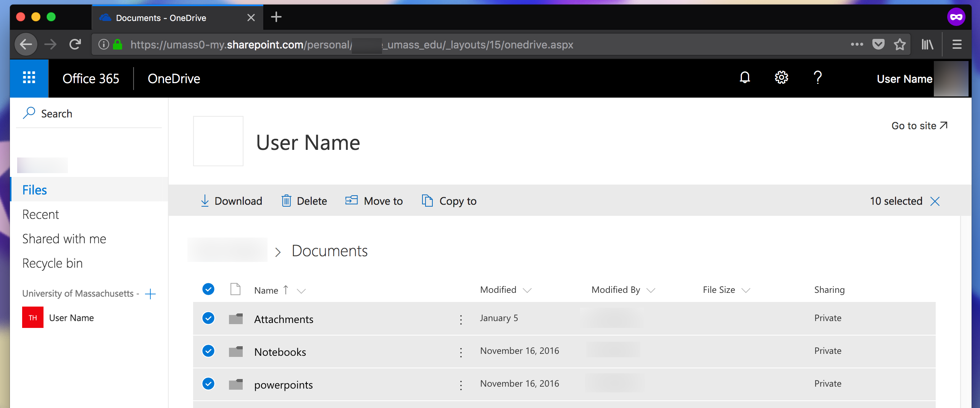
Task: Open more options for powerpoints row
Action: 461,385
